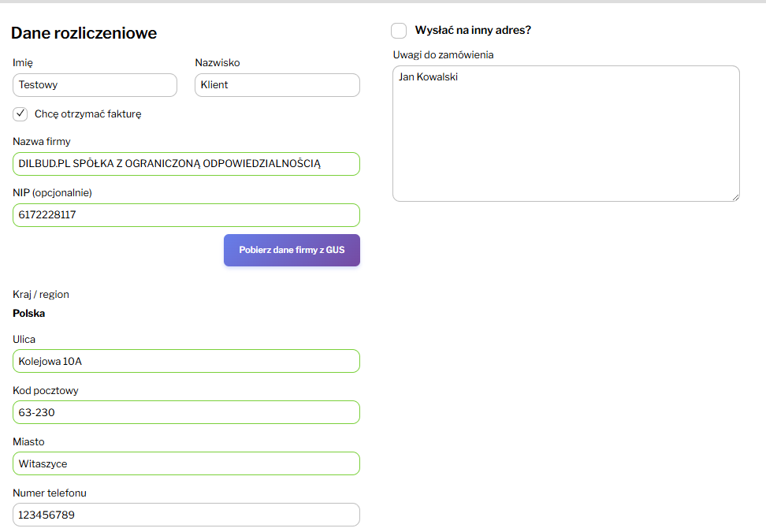Click the Polska country value
The image size is (766, 532).
click(x=29, y=314)
